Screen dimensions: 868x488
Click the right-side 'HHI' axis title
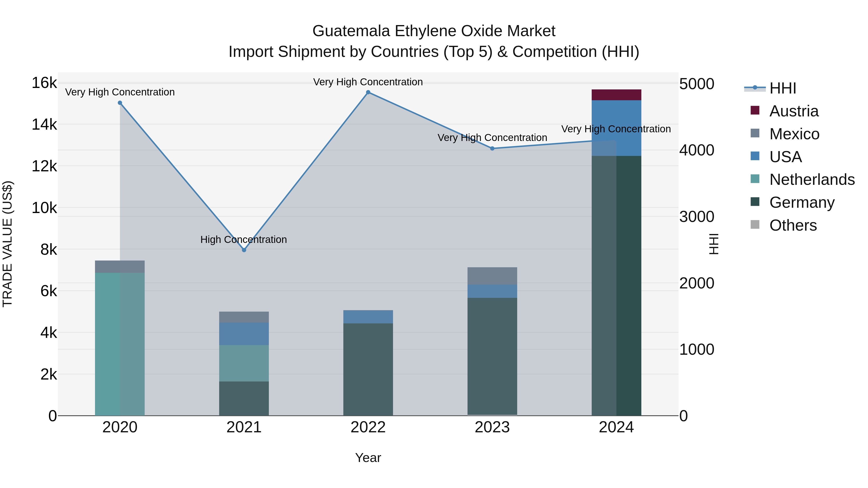tap(714, 244)
